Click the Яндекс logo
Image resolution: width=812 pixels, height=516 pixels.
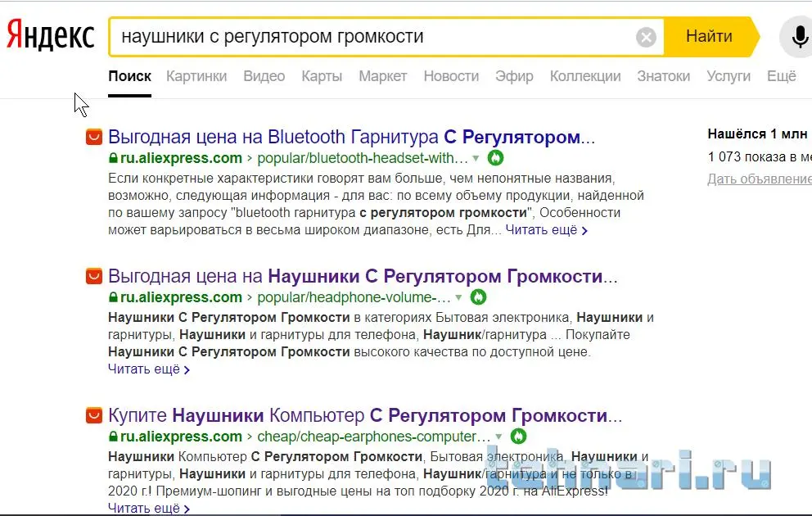pyautogui.click(x=50, y=35)
